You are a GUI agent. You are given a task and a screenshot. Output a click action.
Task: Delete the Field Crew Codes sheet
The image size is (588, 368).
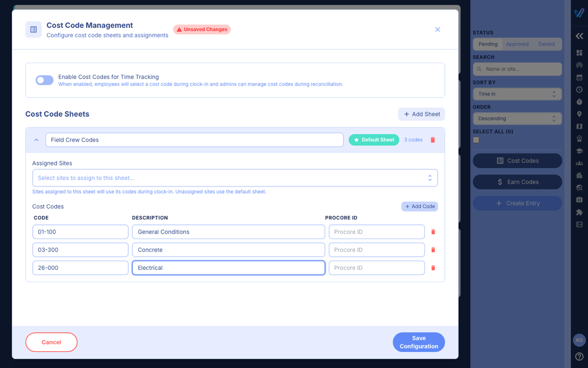pyautogui.click(x=433, y=140)
